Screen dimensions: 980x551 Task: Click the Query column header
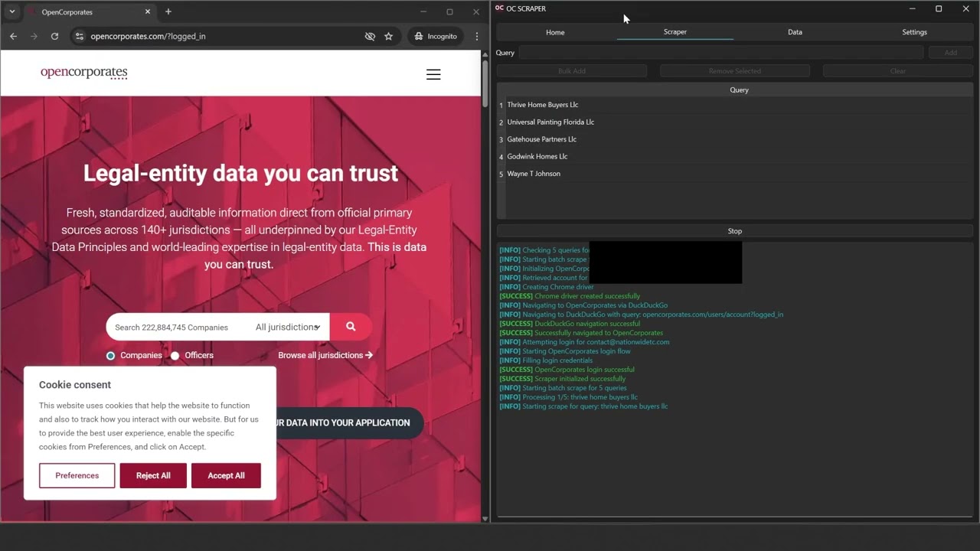coord(739,90)
